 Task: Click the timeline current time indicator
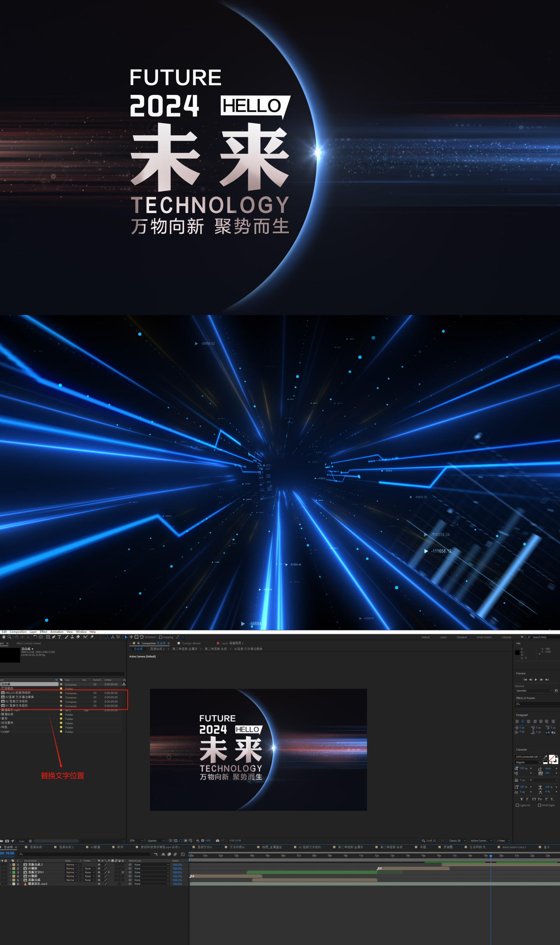click(491, 856)
